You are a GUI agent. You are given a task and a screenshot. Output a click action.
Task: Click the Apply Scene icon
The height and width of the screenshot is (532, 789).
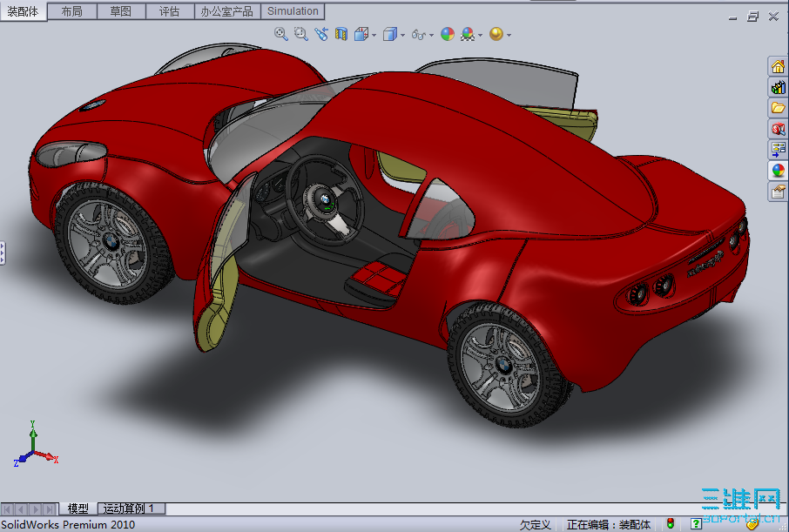point(469,34)
